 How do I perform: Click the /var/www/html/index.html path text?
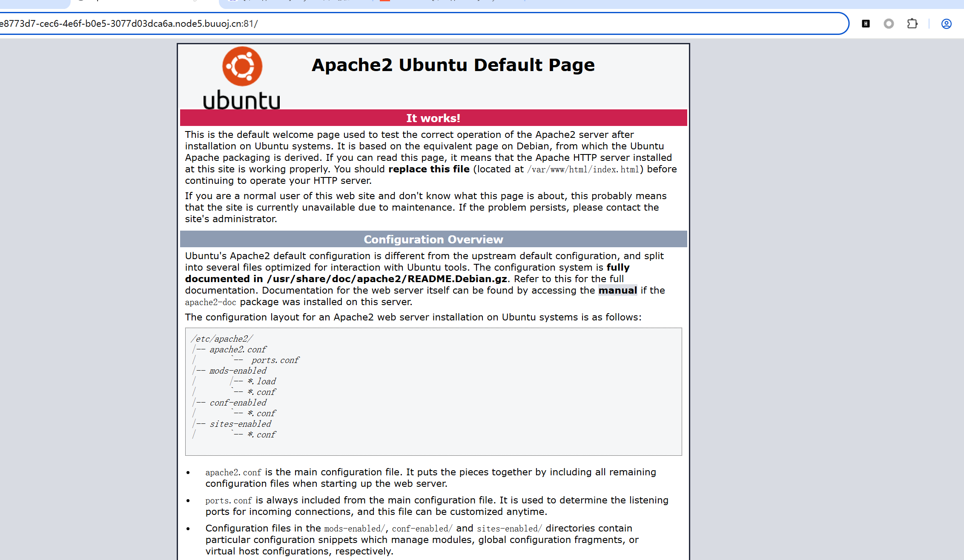coord(583,170)
